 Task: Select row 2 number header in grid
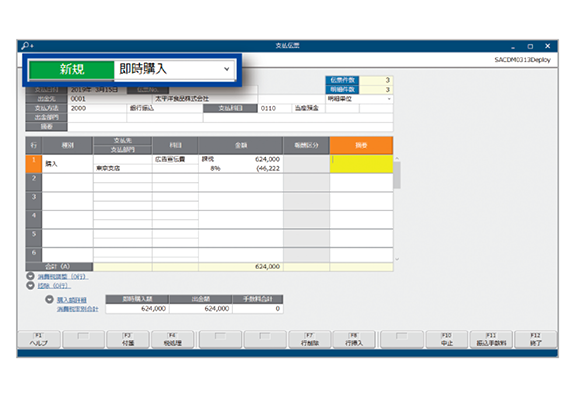(x=34, y=182)
